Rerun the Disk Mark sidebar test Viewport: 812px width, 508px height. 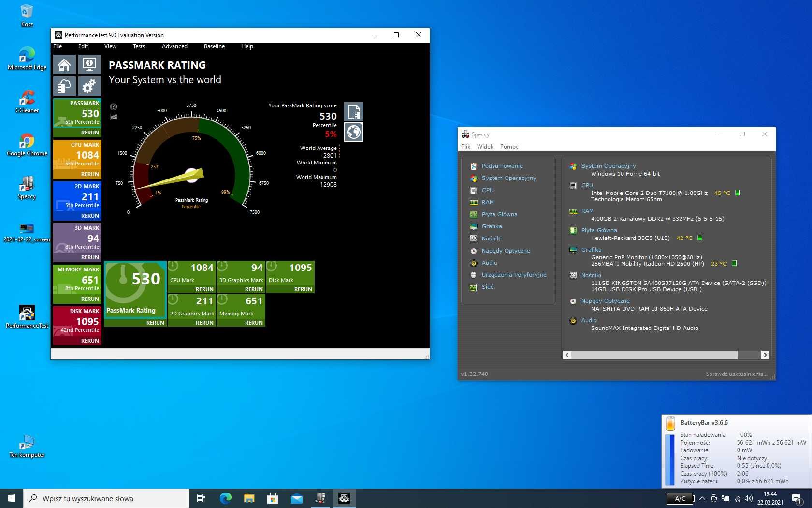[90, 341]
